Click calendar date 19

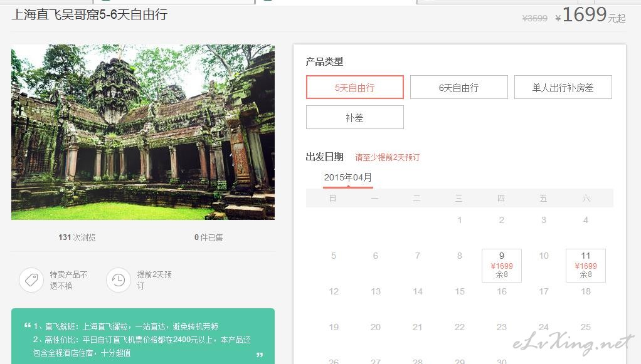334,327
